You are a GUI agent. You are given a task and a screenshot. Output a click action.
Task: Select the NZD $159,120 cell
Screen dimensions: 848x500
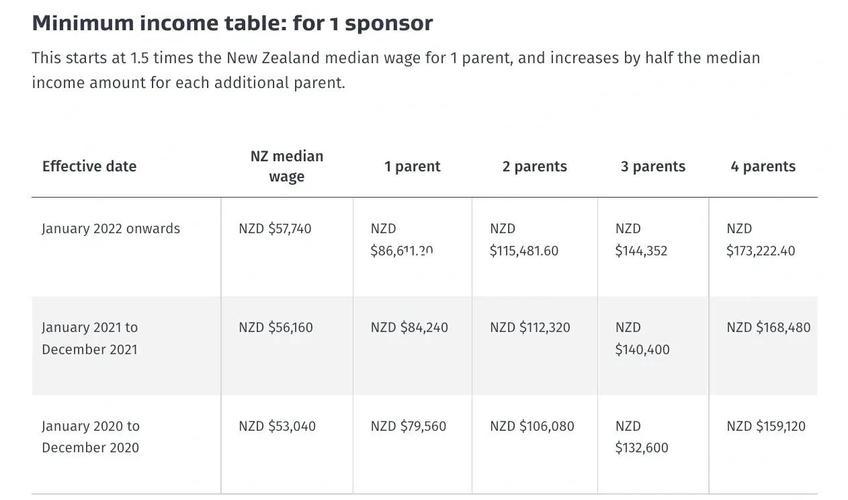click(x=765, y=426)
